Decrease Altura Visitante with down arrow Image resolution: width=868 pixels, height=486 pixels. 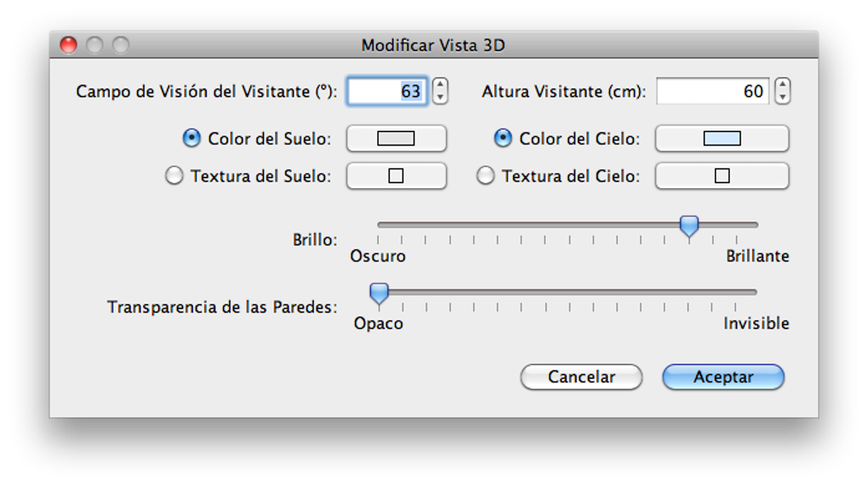(x=783, y=97)
